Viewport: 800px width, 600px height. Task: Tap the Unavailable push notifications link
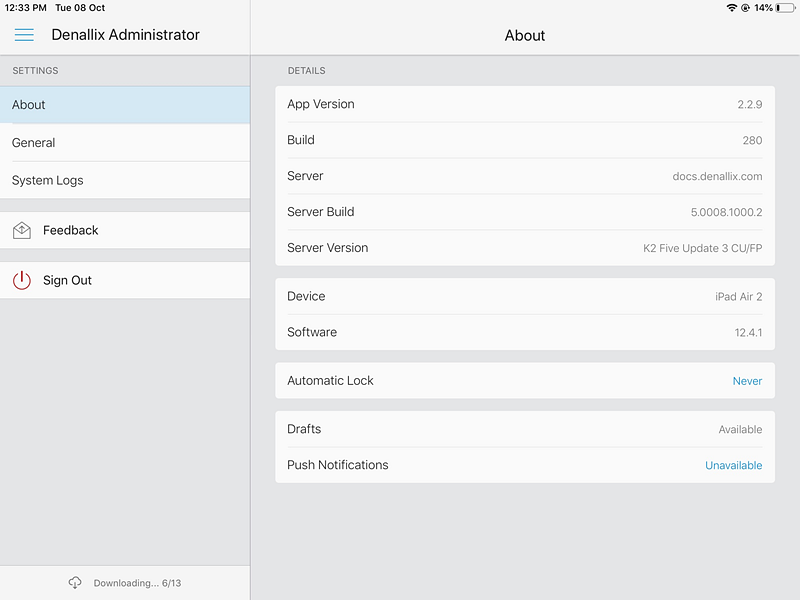coord(733,465)
